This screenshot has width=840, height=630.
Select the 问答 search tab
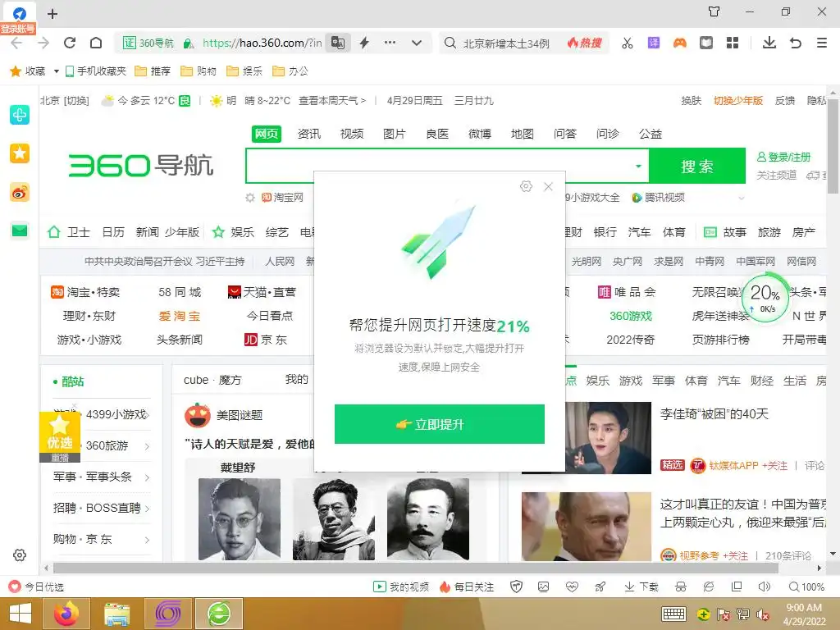tap(565, 134)
